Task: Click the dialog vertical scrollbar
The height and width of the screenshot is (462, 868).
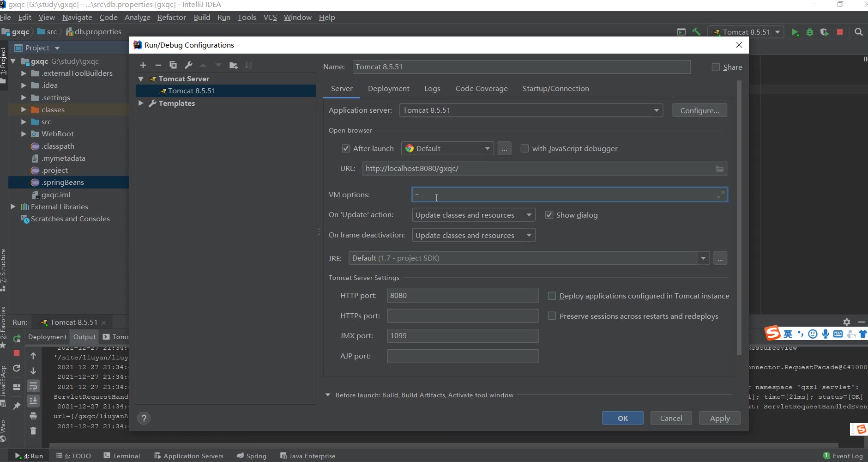Action: pyautogui.click(x=739, y=217)
